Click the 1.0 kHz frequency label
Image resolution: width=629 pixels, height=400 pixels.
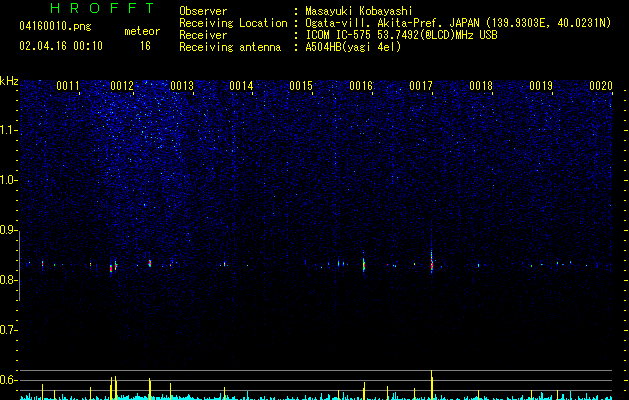(x=8, y=180)
